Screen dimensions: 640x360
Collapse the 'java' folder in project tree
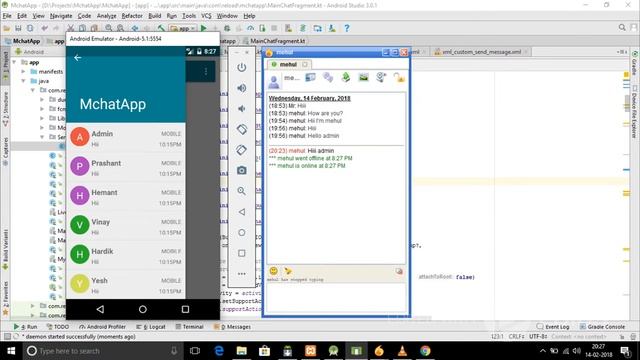23,81
